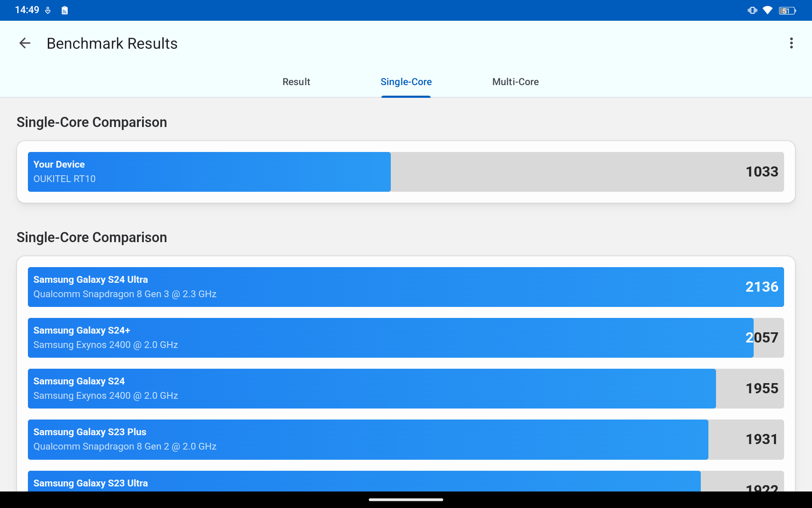Switch to the Result tab
The height and width of the screenshot is (508, 812).
(x=296, y=82)
